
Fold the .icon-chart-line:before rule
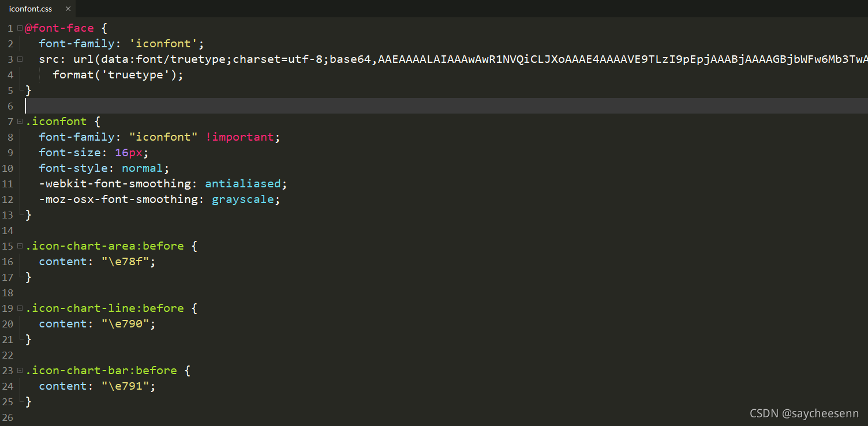pyautogui.click(x=20, y=308)
